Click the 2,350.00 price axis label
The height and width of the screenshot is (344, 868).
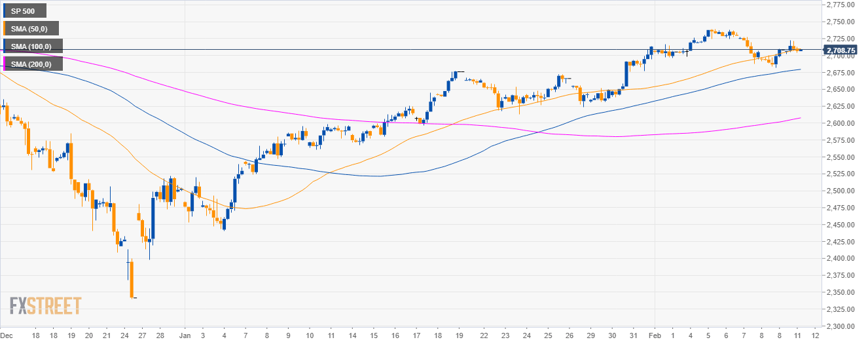(842, 292)
